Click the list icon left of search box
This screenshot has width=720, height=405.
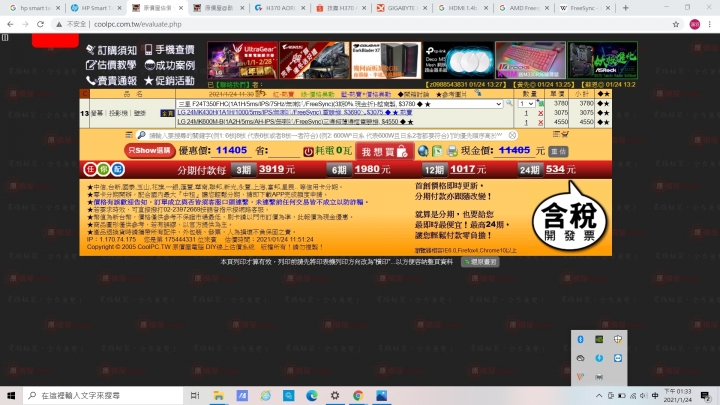129,135
